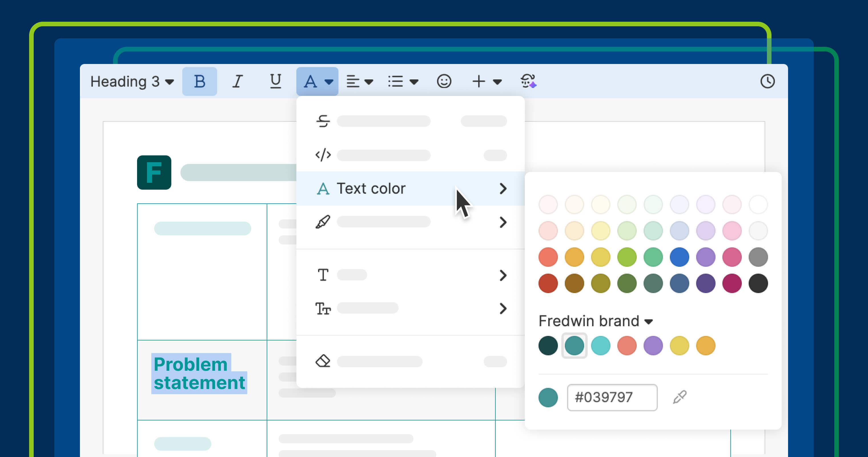Toggle underline formatting button
This screenshot has width=868, height=457.
pyautogui.click(x=275, y=81)
